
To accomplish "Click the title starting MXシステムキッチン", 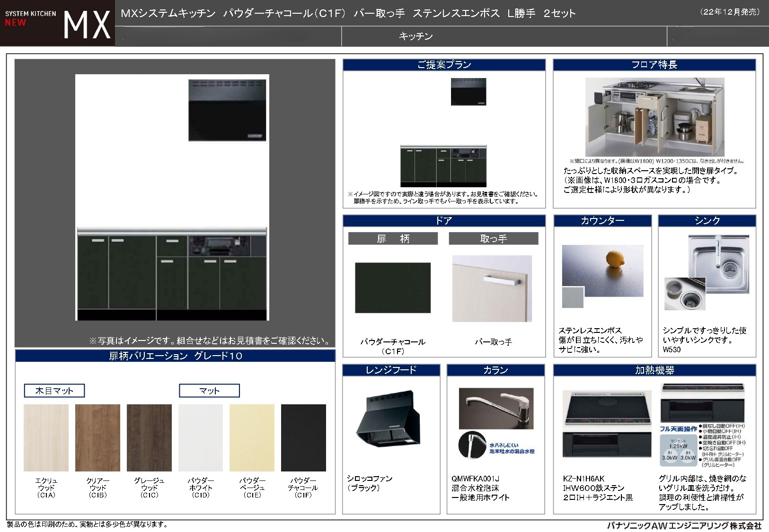I will coord(348,13).
